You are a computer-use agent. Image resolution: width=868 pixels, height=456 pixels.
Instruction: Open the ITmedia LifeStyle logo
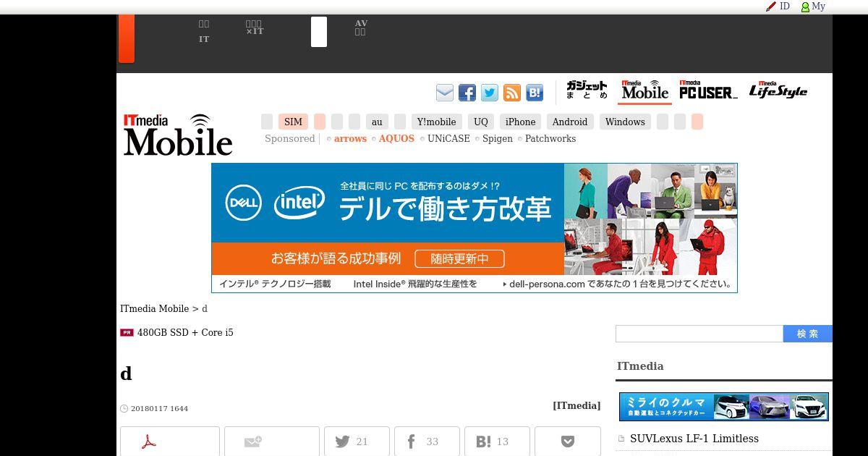tap(778, 90)
